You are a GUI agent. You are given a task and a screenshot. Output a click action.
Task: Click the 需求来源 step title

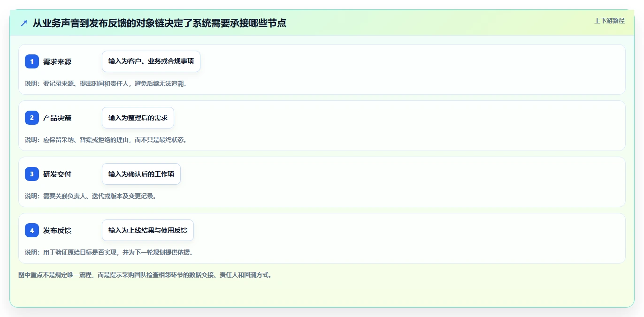pyautogui.click(x=57, y=61)
